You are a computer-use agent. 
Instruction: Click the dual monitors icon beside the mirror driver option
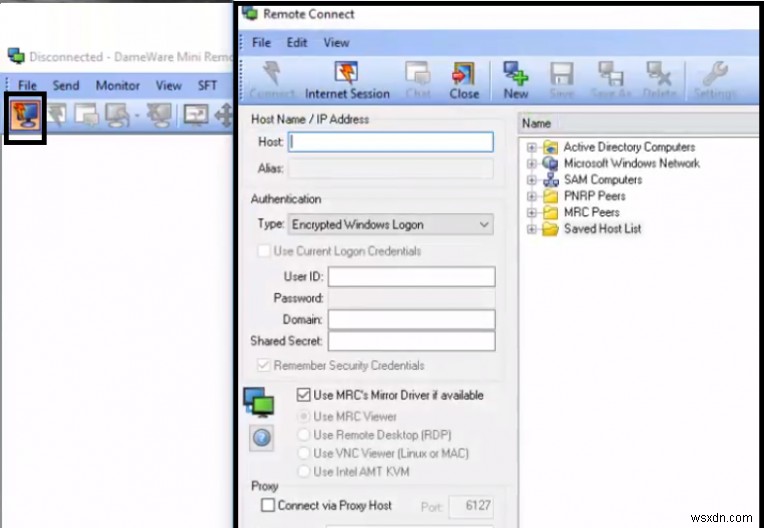click(259, 402)
